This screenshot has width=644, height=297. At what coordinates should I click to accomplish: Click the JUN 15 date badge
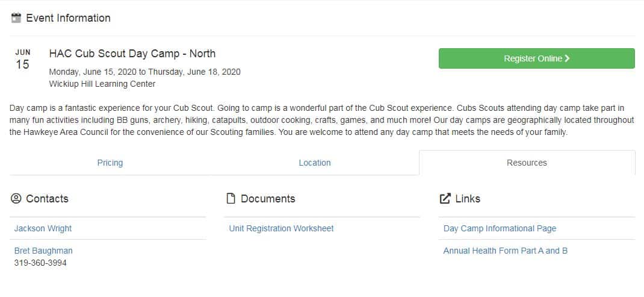(x=23, y=60)
